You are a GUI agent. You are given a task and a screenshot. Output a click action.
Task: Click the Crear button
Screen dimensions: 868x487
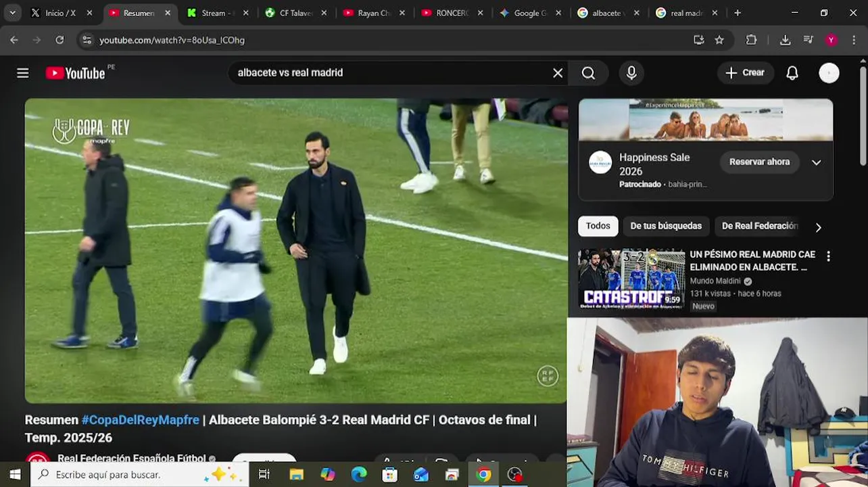point(745,73)
